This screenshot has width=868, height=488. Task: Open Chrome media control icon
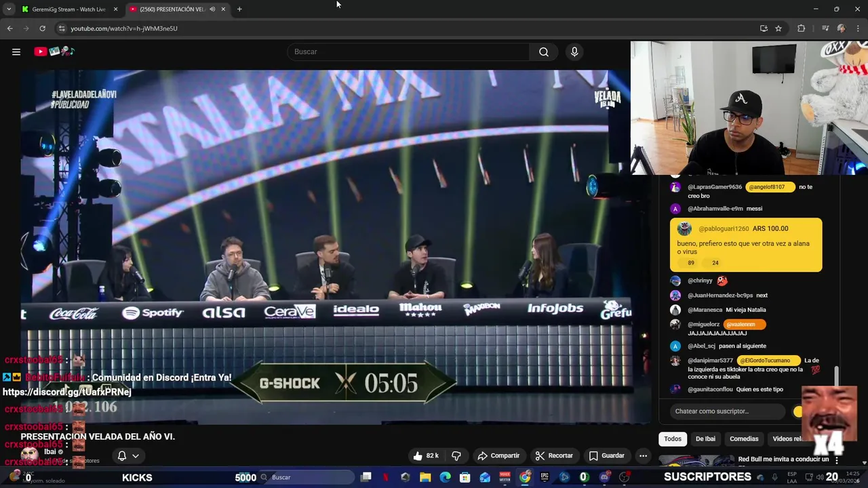(x=825, y=28)
